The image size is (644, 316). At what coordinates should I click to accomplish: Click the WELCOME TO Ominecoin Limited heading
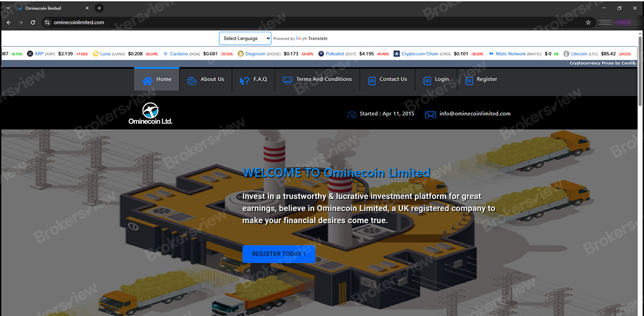(337, 173)
